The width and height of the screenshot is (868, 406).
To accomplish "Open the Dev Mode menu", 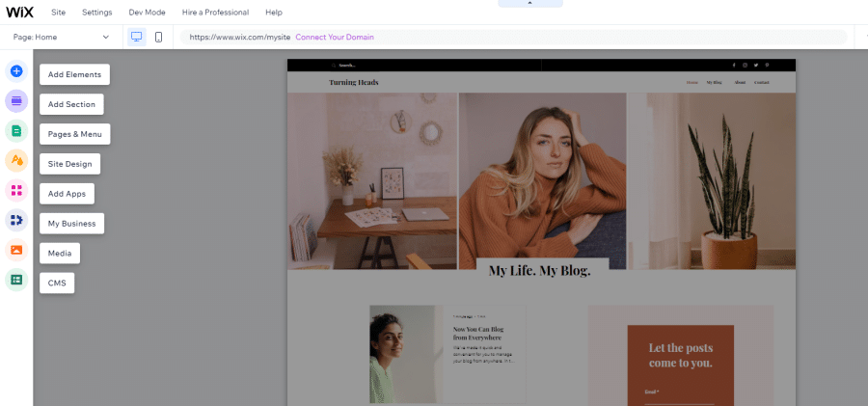I will 148,13.
